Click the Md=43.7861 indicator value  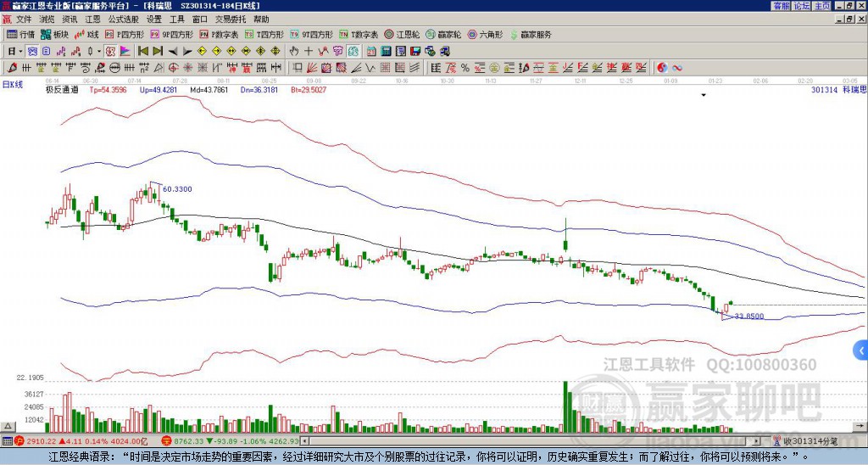coord(209,89)
